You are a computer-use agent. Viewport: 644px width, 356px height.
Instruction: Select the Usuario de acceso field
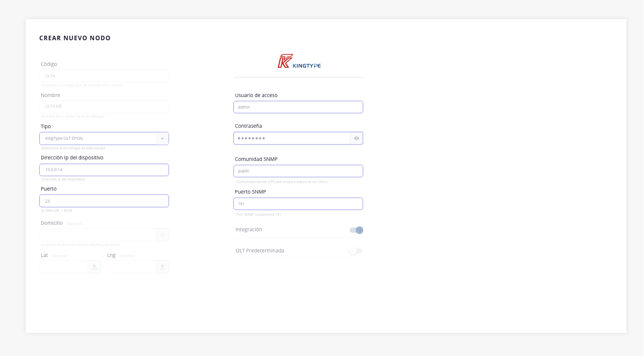click(298, 107)
